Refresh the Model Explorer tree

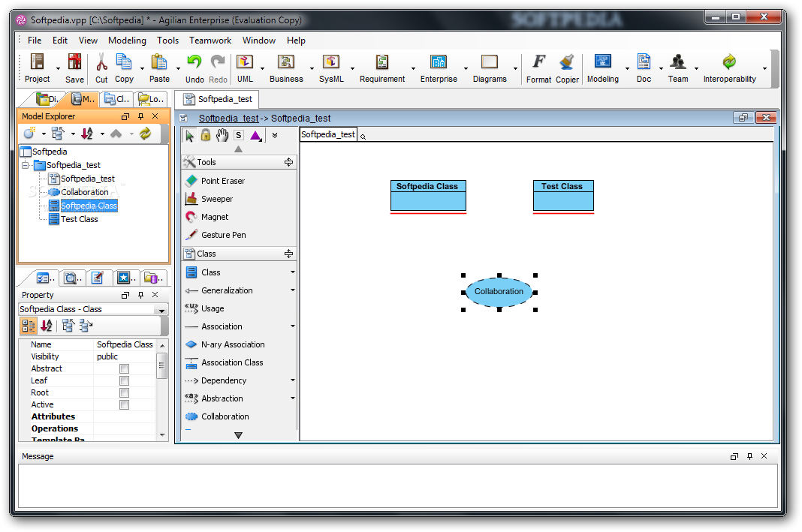(145, 134)
